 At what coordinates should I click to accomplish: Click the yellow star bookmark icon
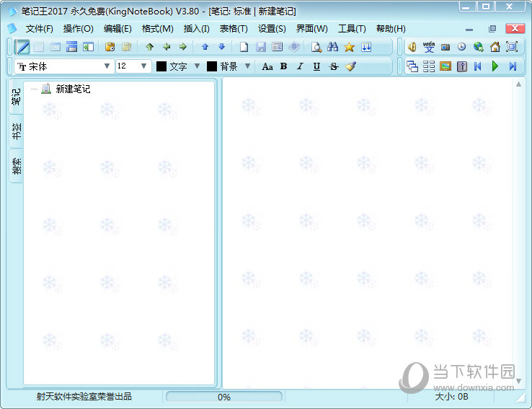tap(349, 47)
